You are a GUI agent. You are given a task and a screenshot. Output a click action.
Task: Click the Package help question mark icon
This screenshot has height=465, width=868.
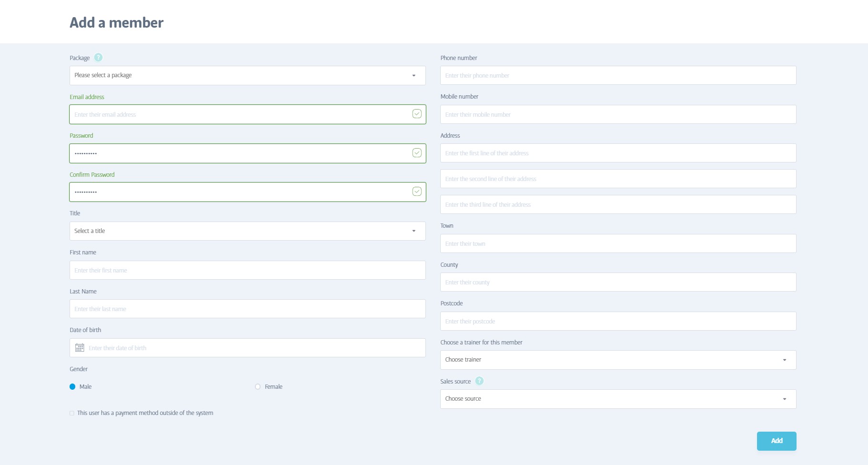(98, 58)
